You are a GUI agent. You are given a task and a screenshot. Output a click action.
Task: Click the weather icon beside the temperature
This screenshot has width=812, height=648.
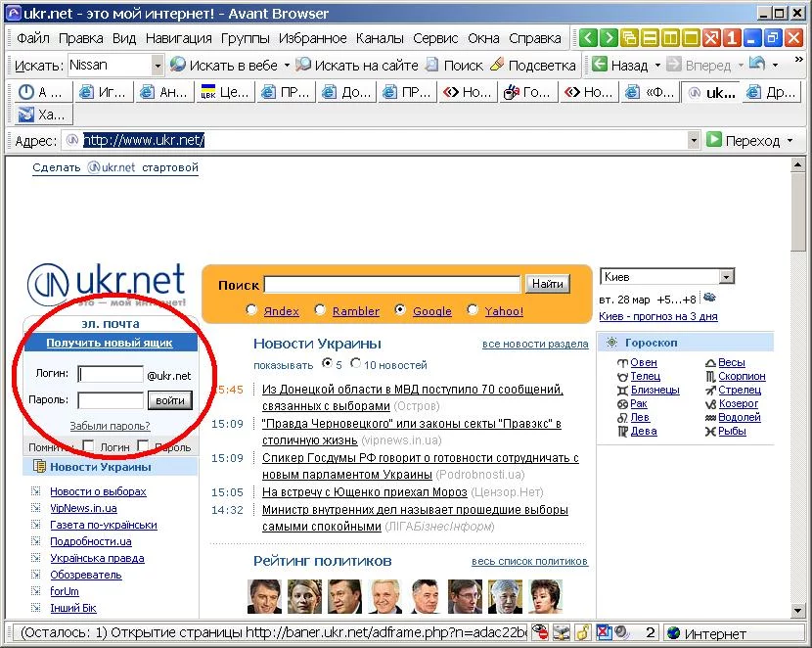pyautogui.click(x=709, y=299)
